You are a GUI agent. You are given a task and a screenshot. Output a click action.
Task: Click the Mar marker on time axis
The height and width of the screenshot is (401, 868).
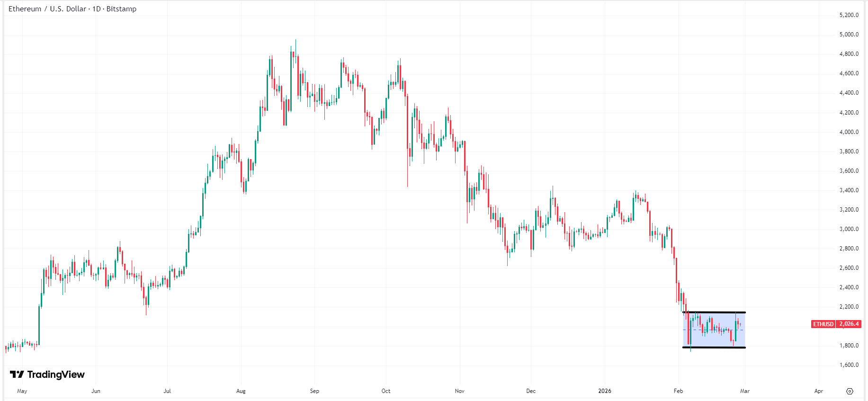tap(745, 391)
